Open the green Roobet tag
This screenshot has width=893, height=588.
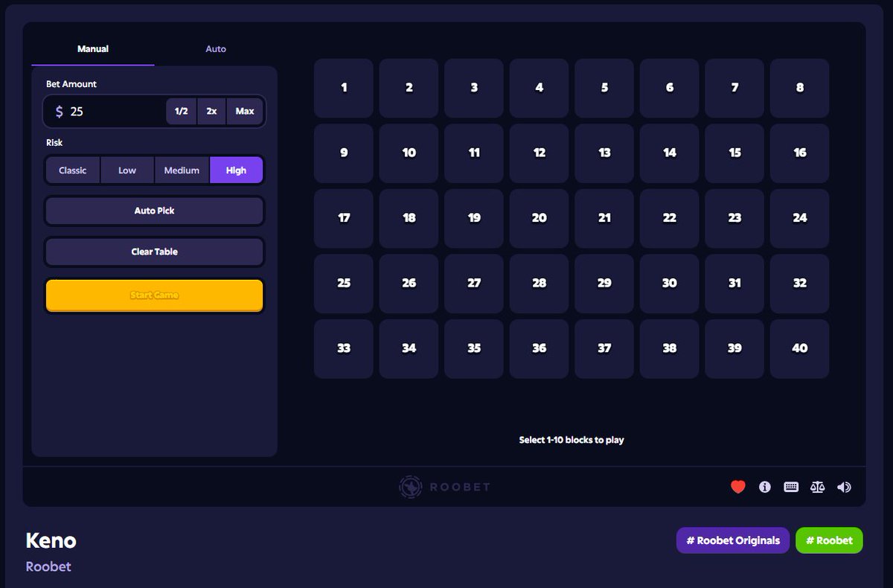pos(829,540)
